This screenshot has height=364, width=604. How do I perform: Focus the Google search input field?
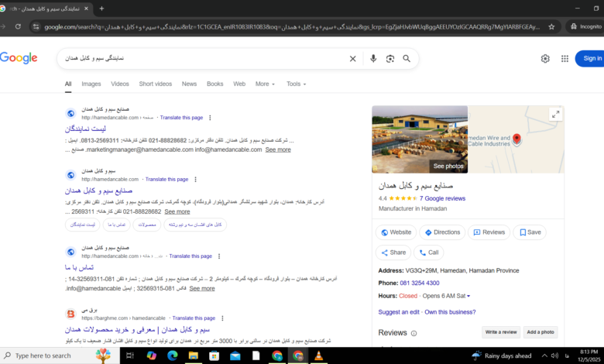click(204, 59)
